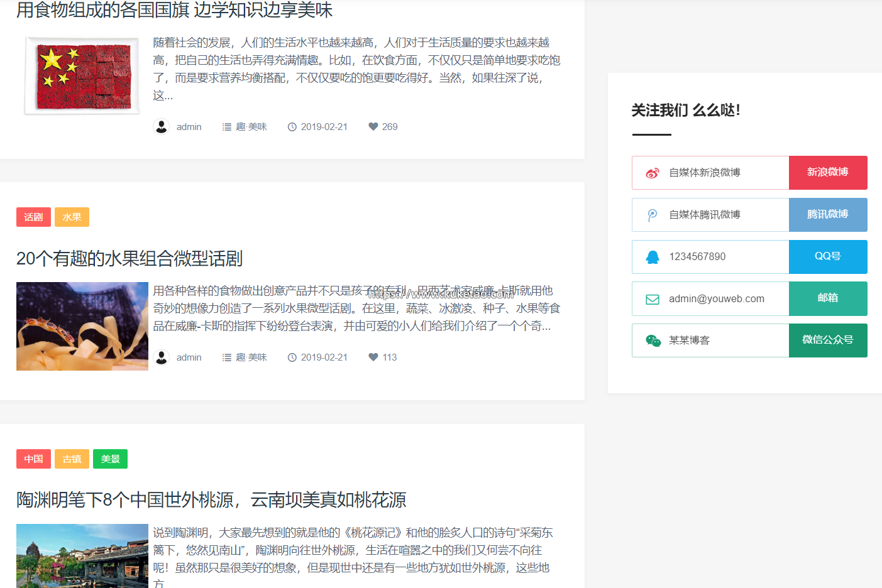Select the green 美景 tag
Image resolution: width=882 pixels, height=588 pixels.
click(110, 459)
